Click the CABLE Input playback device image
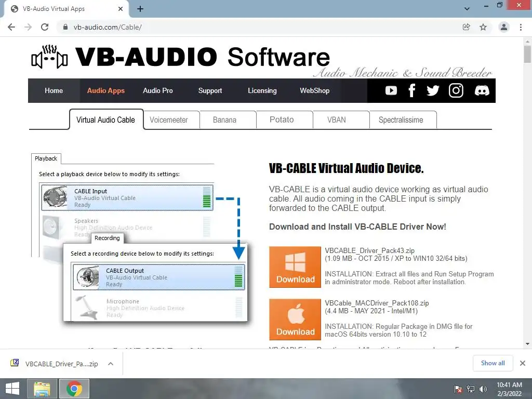Viewport: 532px width, 399px height. pyautogui.click(x=55, y=197)
